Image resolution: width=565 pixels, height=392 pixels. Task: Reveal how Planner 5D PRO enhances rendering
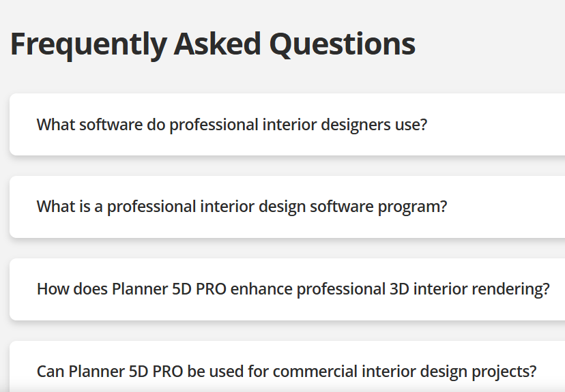click(293, 289)
